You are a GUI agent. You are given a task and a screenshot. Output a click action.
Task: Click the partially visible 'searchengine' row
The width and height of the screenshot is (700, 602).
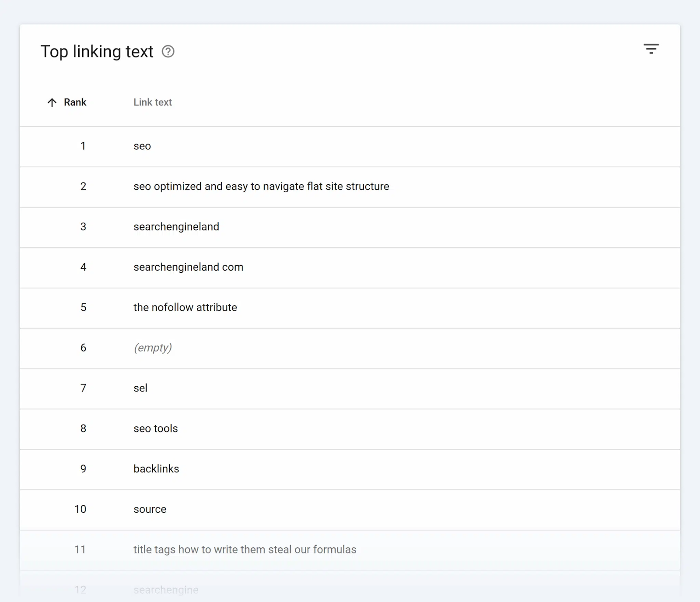pos(166,589)
